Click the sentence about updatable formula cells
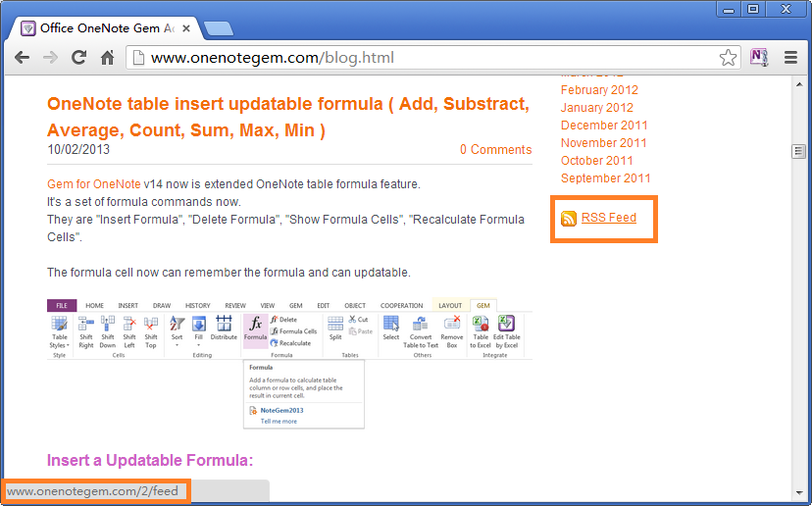The height and width of the screenshot is (506, 812). [228, 273]
